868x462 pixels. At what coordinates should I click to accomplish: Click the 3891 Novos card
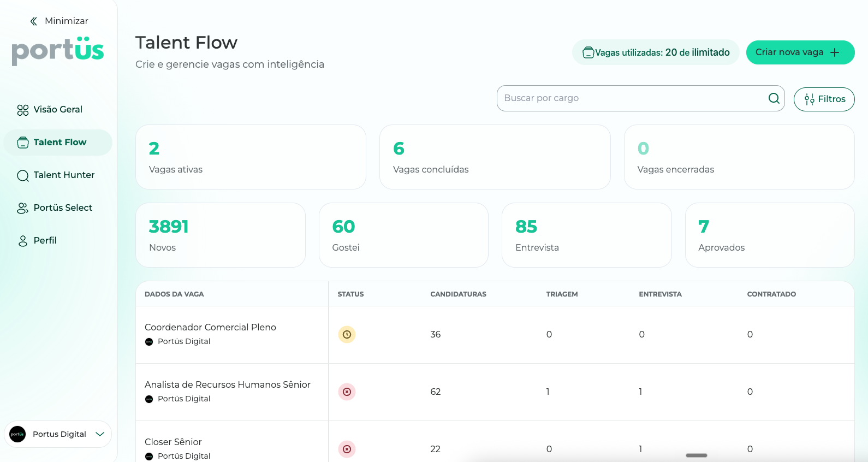click(221, 235)
